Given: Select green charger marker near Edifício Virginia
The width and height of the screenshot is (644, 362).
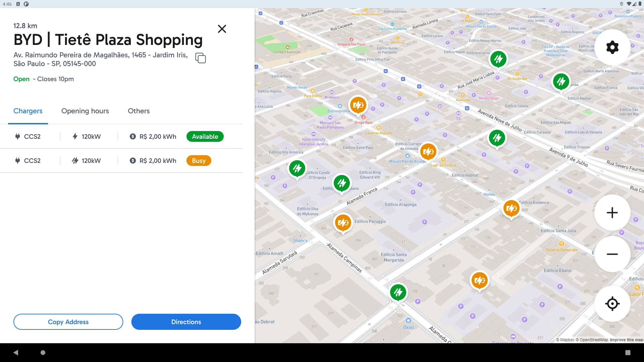Looking at the screenshot, I should pyautogui.click(x=498, y=59).
